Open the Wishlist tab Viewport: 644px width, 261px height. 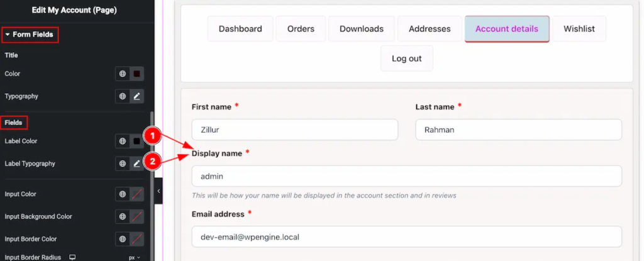point(579,29)
